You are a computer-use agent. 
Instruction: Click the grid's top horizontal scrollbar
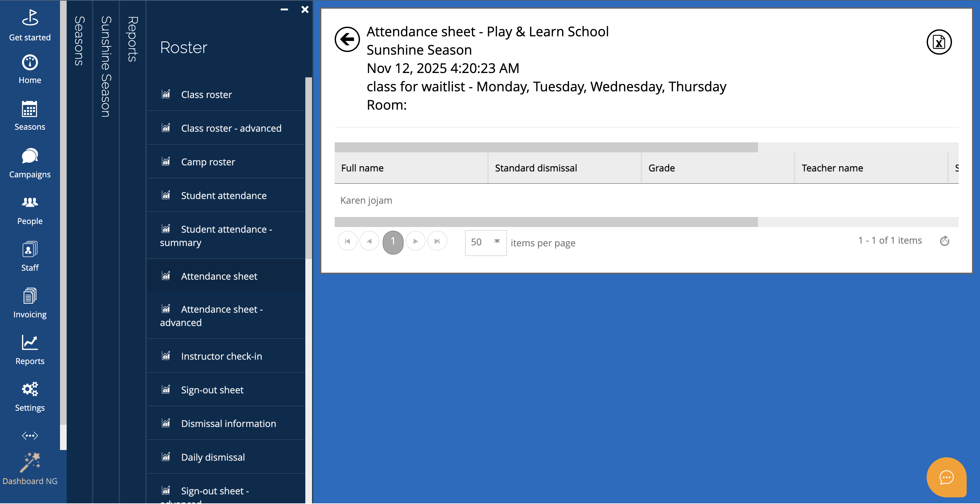pos(546,148)
